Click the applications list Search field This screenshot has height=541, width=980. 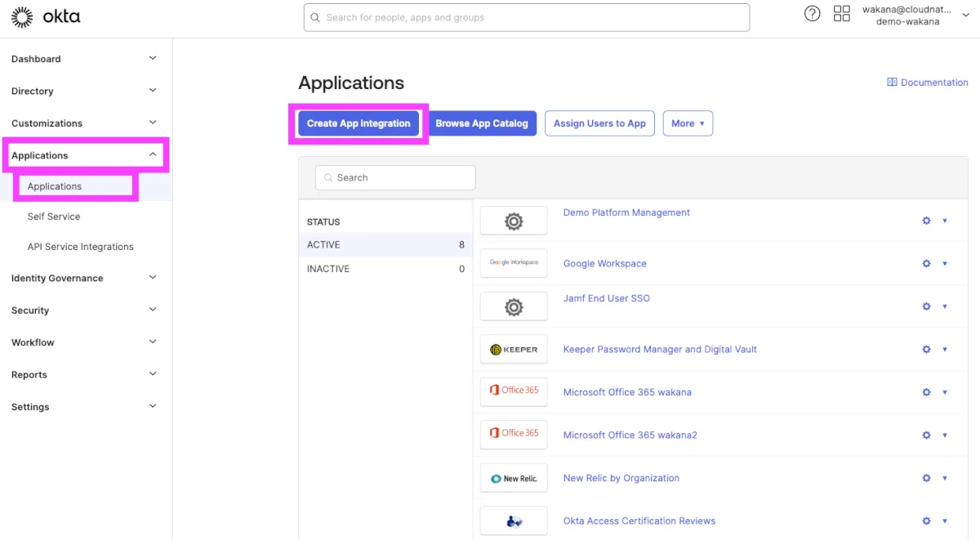[395, 177]
